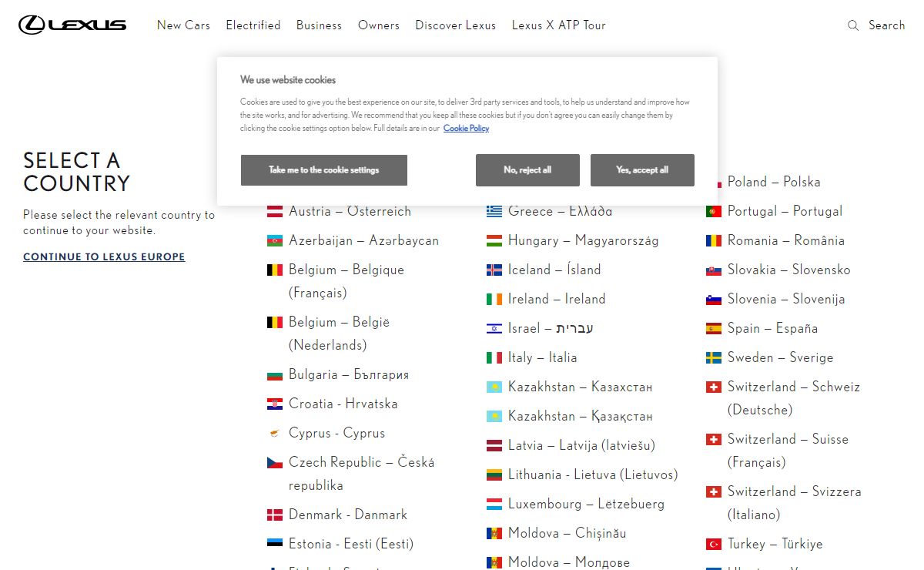Viewport: 924px width, 570px height.
Task: Open the Electrified menu
Action: [x=253, y=25]
